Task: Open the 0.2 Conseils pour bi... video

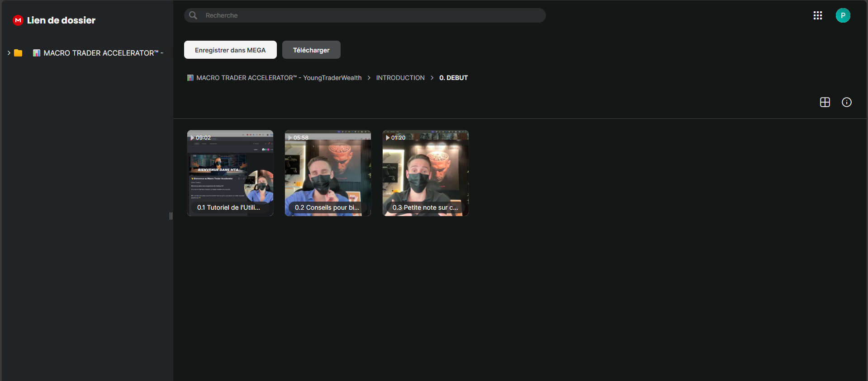Action: (328, 173)
